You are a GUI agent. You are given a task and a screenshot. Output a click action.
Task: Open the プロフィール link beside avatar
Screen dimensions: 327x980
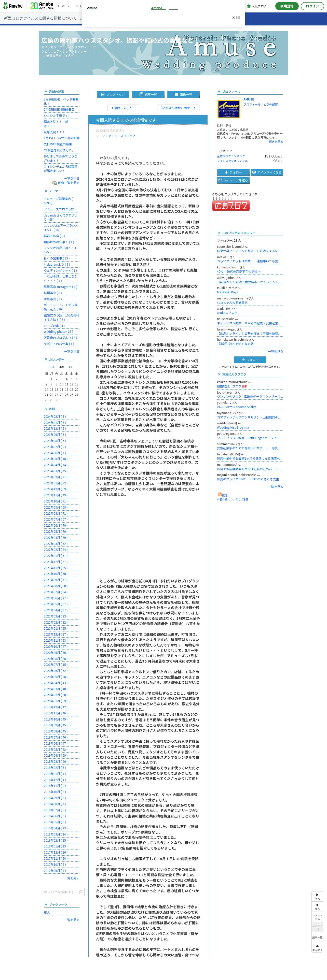252,104
